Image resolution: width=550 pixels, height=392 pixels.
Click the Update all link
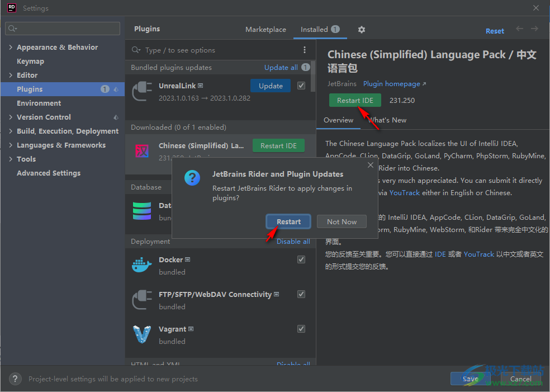click(281, 67)
